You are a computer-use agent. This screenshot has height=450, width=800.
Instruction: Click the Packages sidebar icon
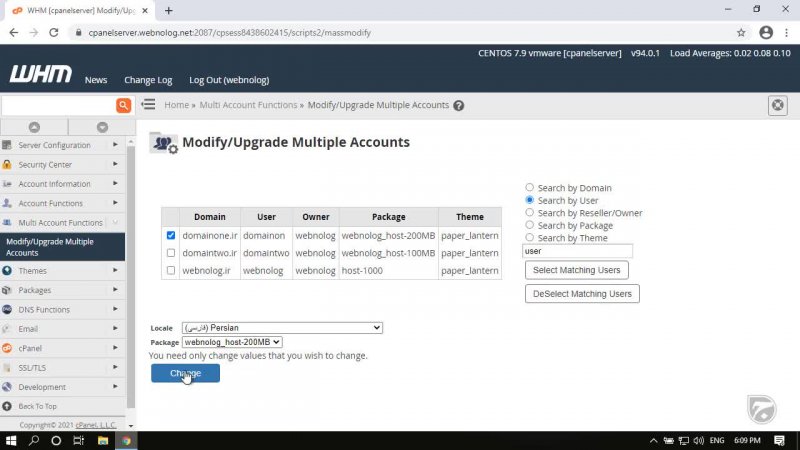point(7,290)
